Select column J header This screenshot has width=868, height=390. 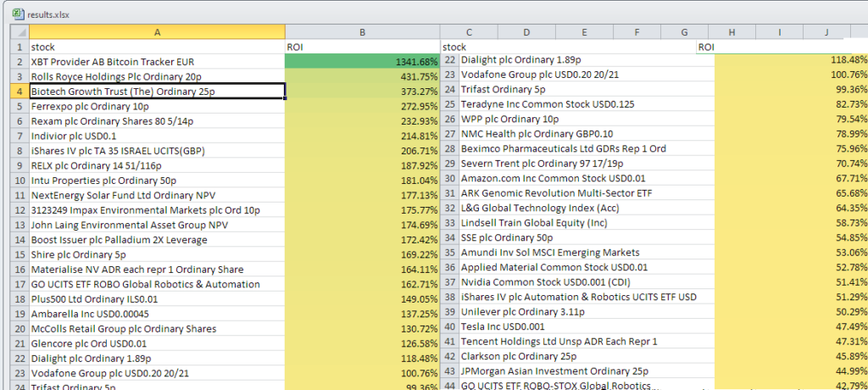826,32
